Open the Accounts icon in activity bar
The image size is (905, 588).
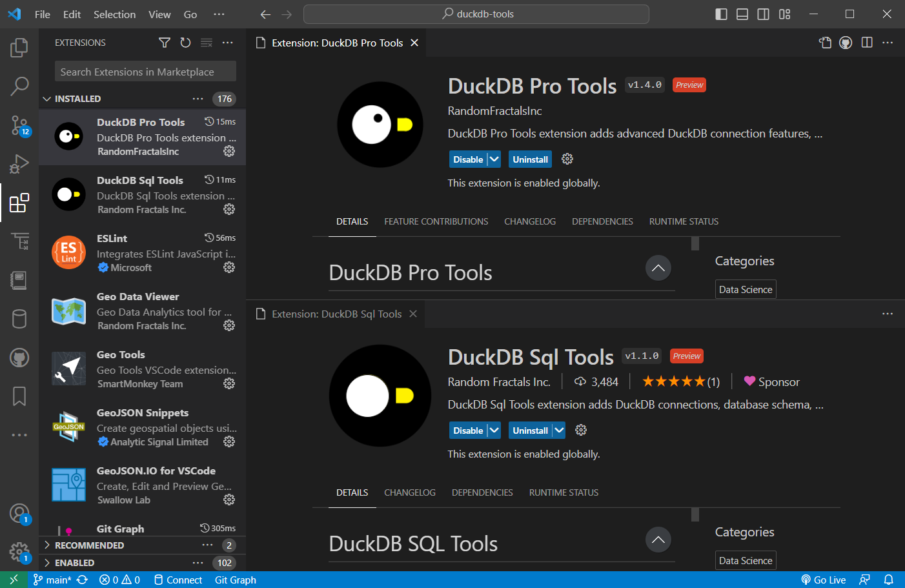tap(19, 514)
